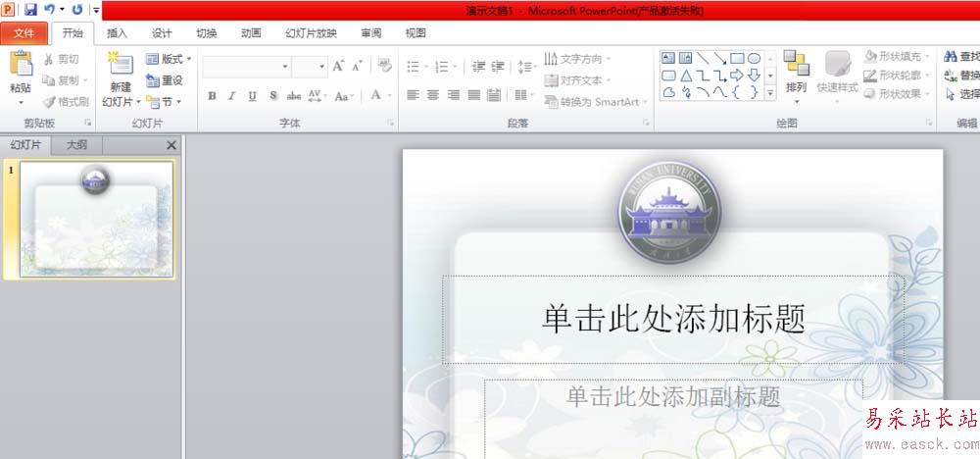This screenshot has height=459, width=980.
Task: Click the increase font size icon
Action: (338, 66)
